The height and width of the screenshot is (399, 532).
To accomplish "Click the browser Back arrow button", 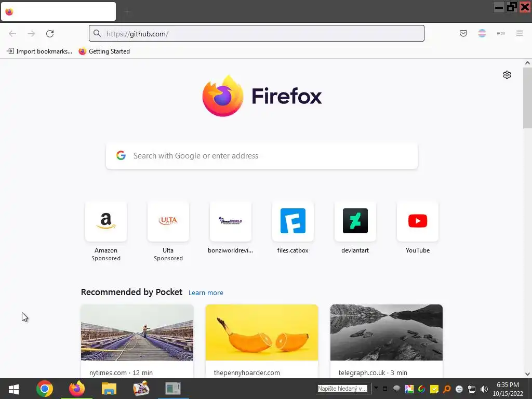I will point(12,34).
